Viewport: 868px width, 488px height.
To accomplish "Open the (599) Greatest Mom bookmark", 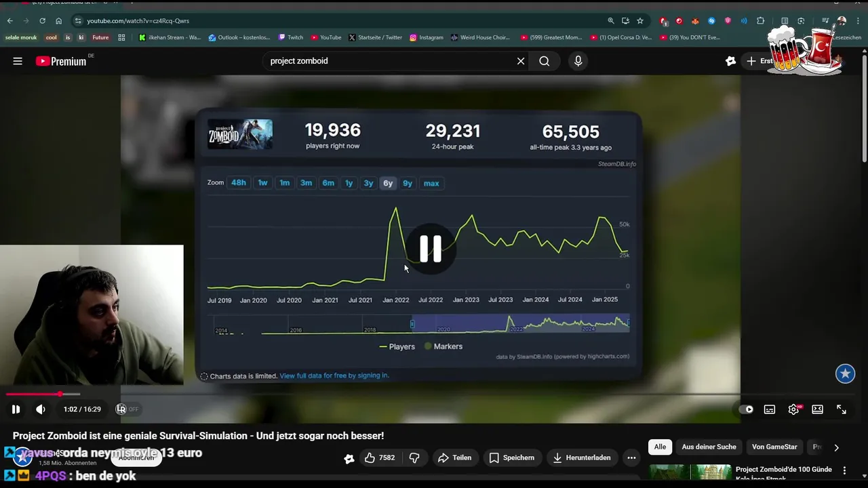I will 551,37.
